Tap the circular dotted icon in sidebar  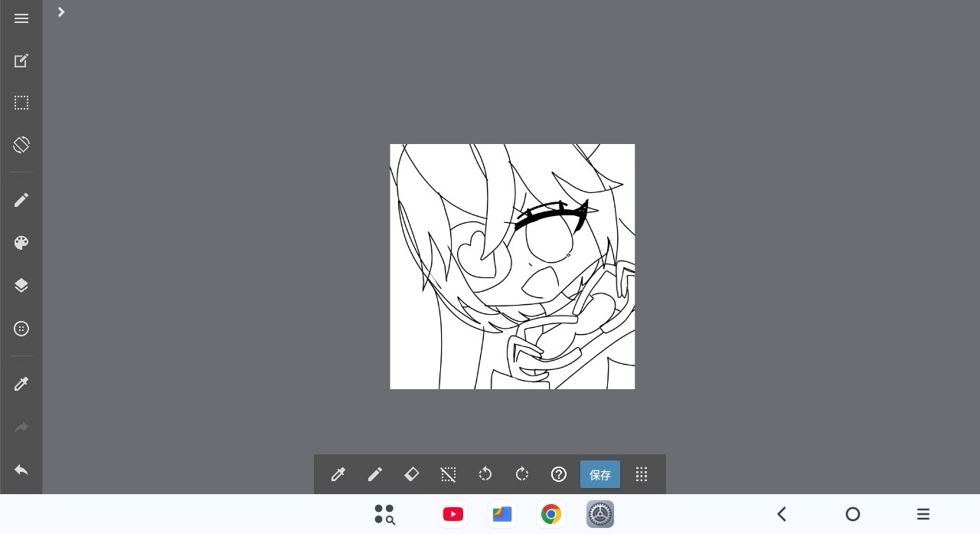click(x=21, y=329)
